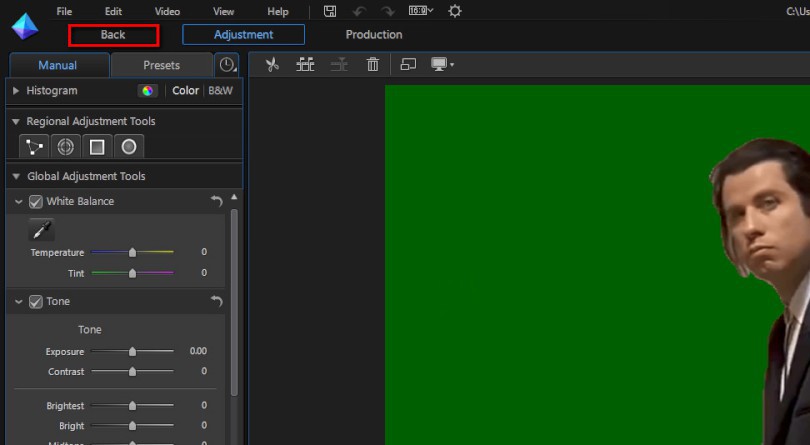The image size is (810, 445).
Task: Click the undo arrow in top toolbar
Action: [360, 11]
